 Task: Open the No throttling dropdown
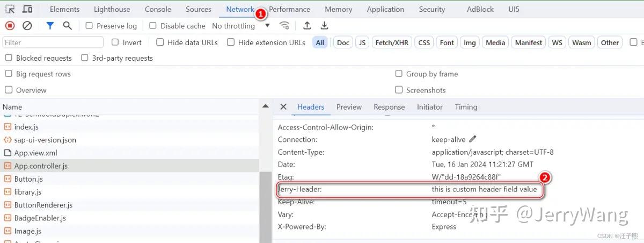[x=241, y=26]
